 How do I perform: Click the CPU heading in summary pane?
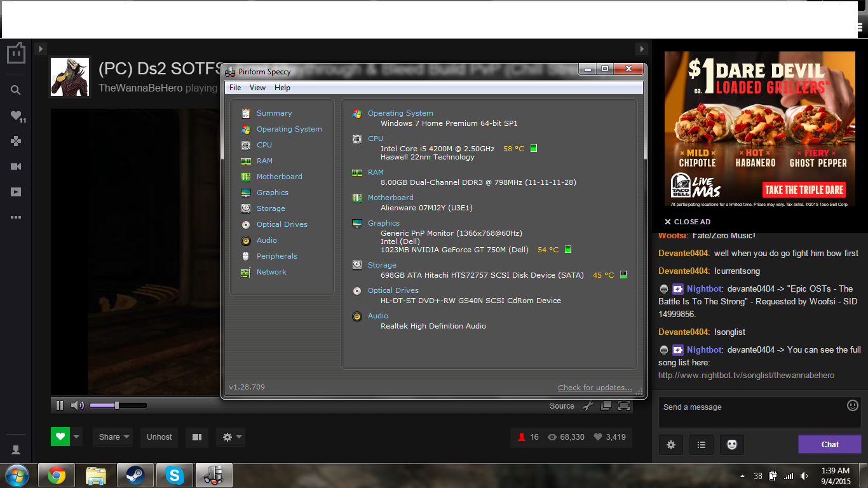[376, 139]
